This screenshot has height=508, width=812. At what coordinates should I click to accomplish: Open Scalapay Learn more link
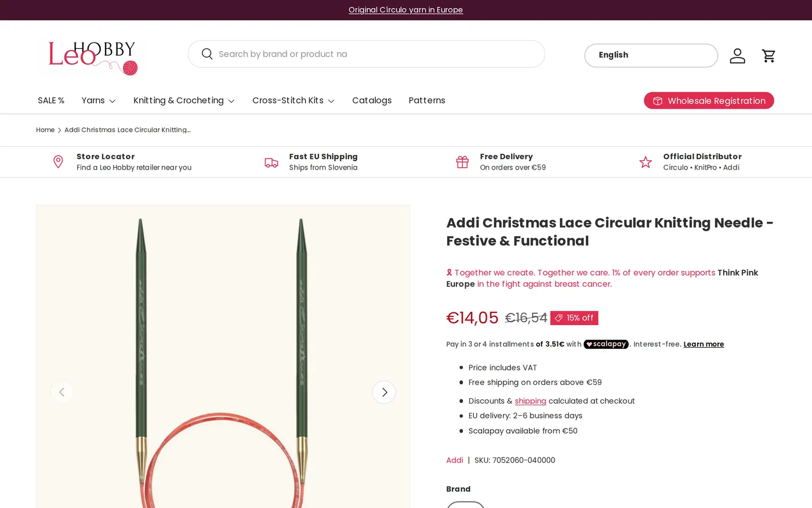pos(704,344)
